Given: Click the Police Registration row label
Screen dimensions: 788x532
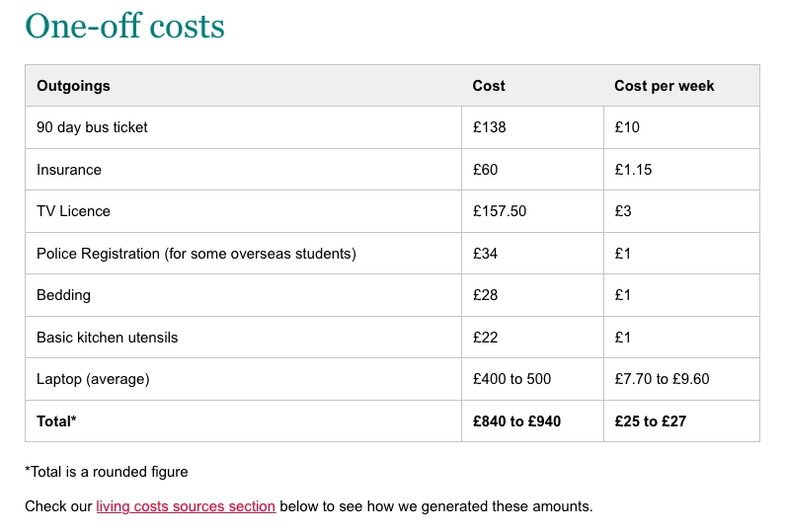Looking at the screenshot, I should click(196, 254).
